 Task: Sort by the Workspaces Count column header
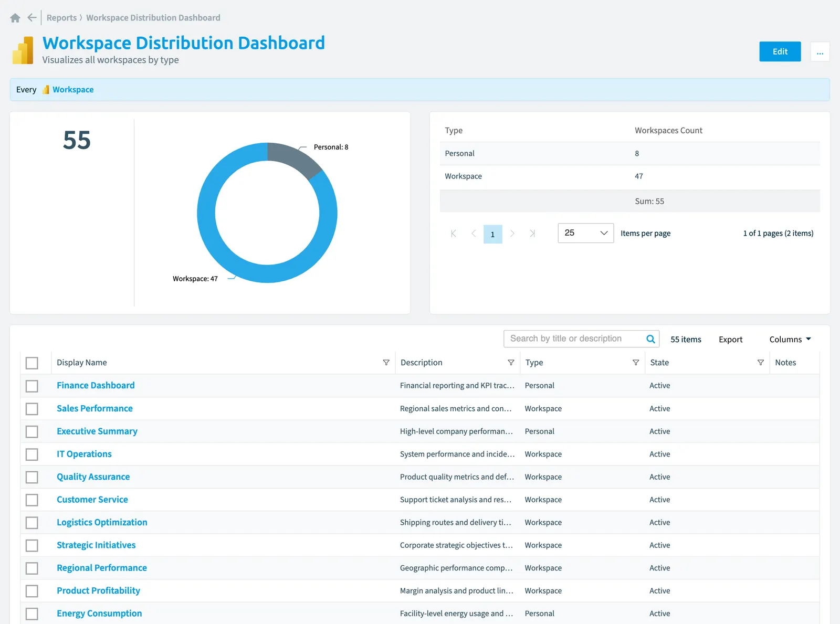click(x=668, y=131)
